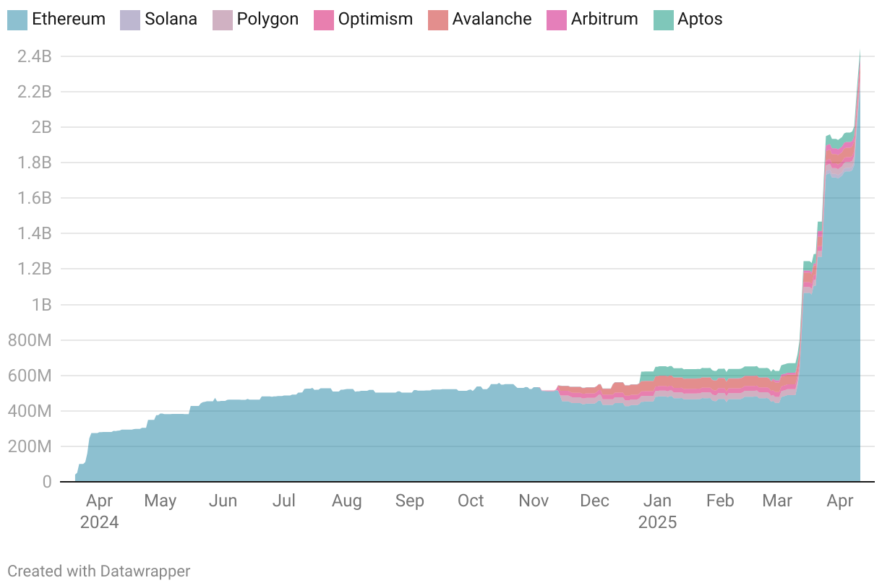The height and width of the screenshot is (588, 882).
Task: Click the Aptos green legend swatch
Action: click(663, 20)
